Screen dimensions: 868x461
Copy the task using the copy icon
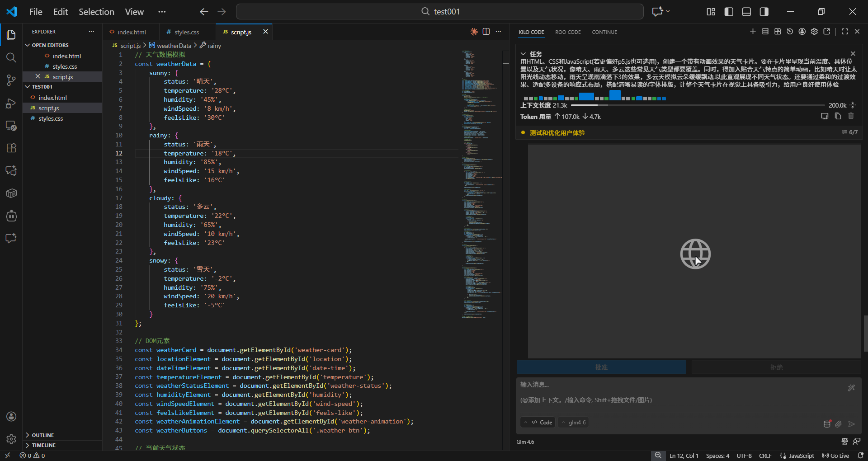click(838, 116)
